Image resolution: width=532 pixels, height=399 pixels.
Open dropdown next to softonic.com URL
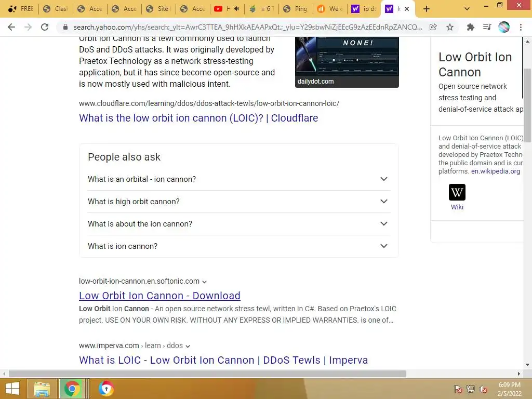204,282
